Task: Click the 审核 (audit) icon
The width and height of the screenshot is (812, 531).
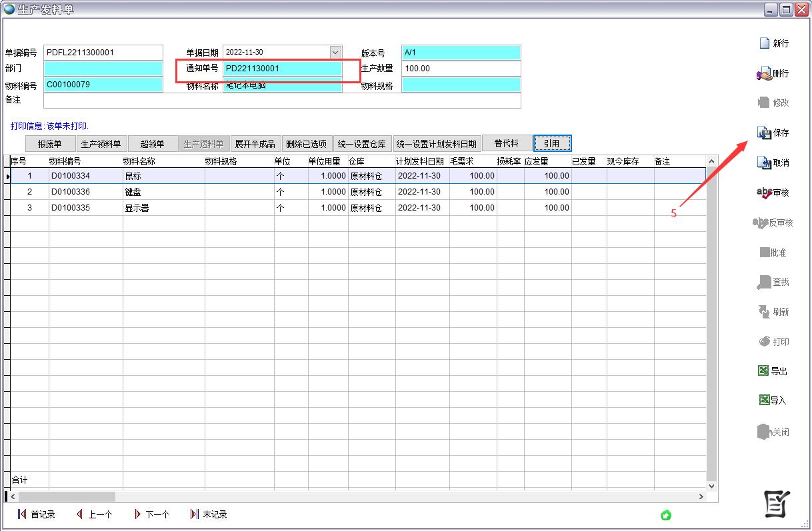Action: 764,193
